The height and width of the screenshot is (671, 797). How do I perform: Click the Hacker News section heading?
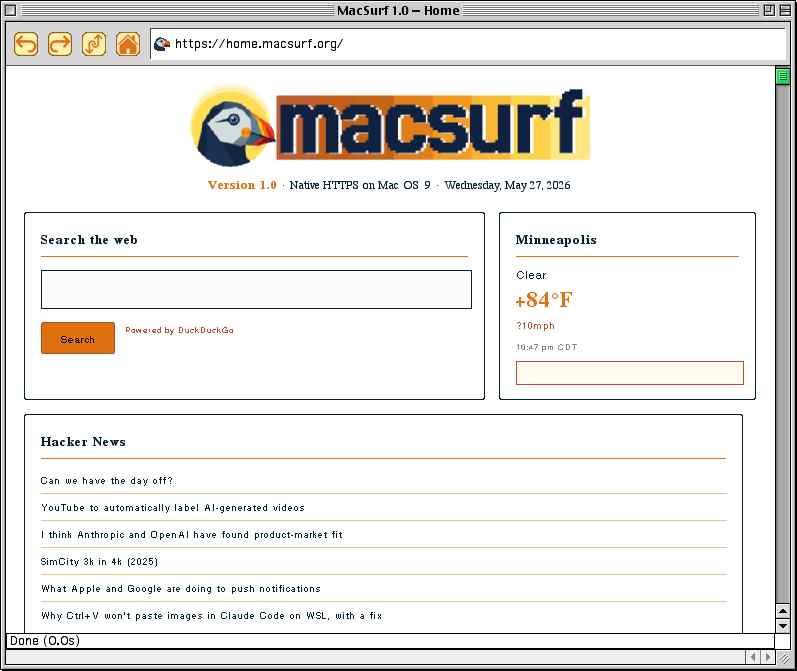click(x=83, y=441)
